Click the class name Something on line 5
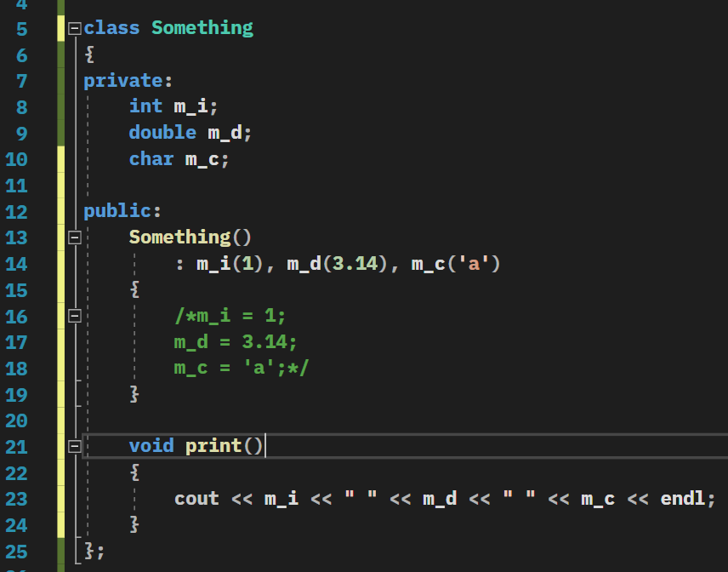Viewport: 728px width, 572px height. 202,28
